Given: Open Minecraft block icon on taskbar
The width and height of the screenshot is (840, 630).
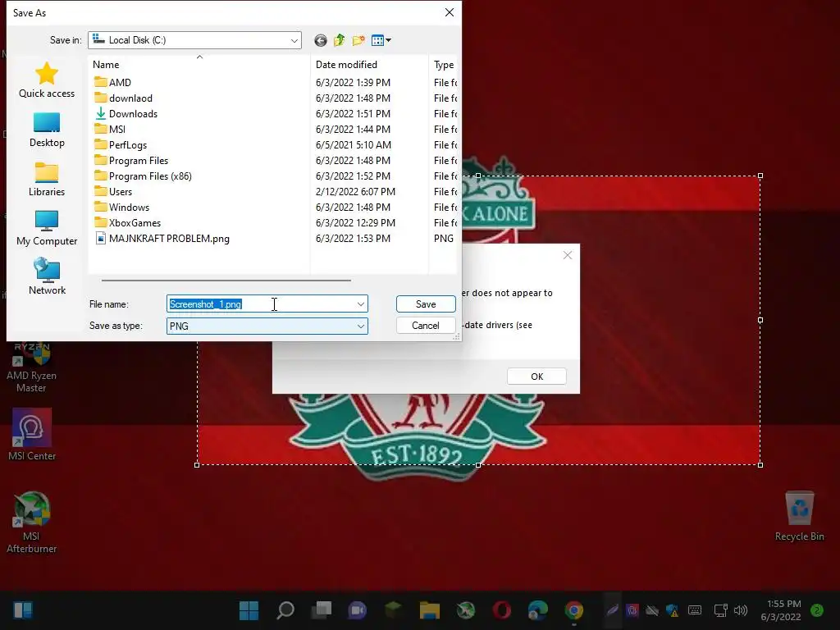Looking at the screenshot, I should (x=393, y=610).
